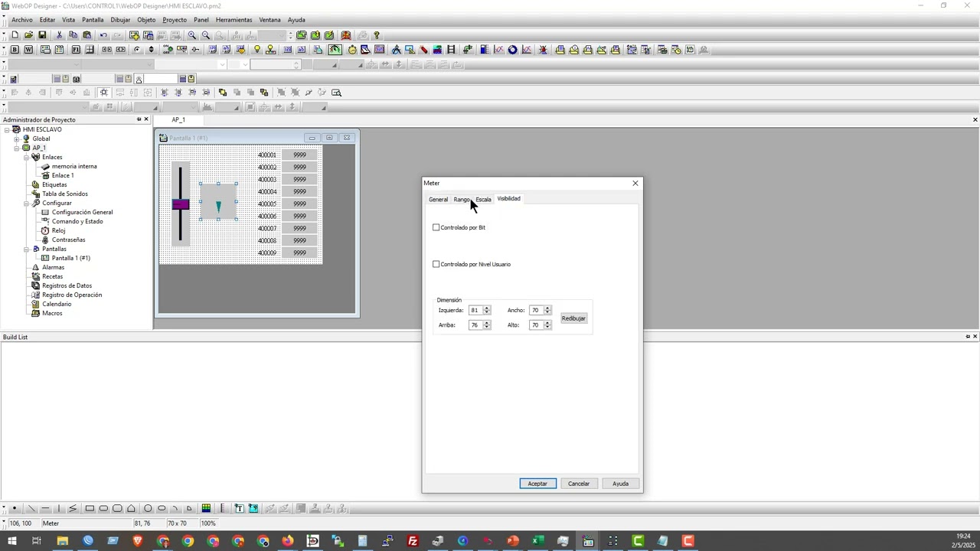Image resolution: width=980 pixels, height=551 pixels.
Task: Switch to the Escala tab
Action: point(483,200)
